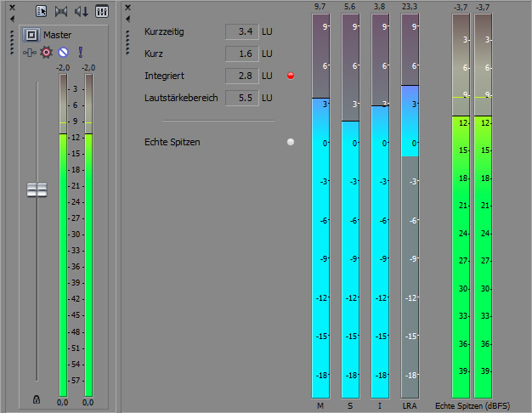This screenshot has width=532, height=413.
Task: Click the Master volume fader handle
Action: click(x=37, y=190)
